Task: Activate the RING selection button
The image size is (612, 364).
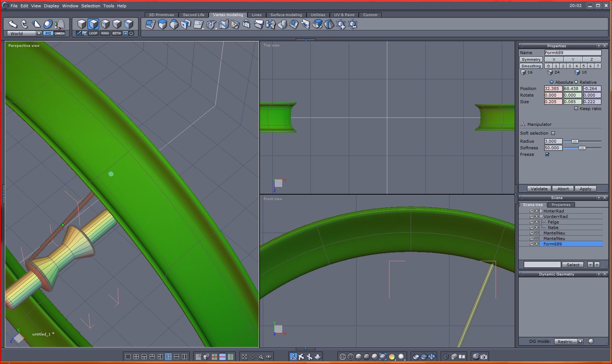Action: click(x=105, y=33)
